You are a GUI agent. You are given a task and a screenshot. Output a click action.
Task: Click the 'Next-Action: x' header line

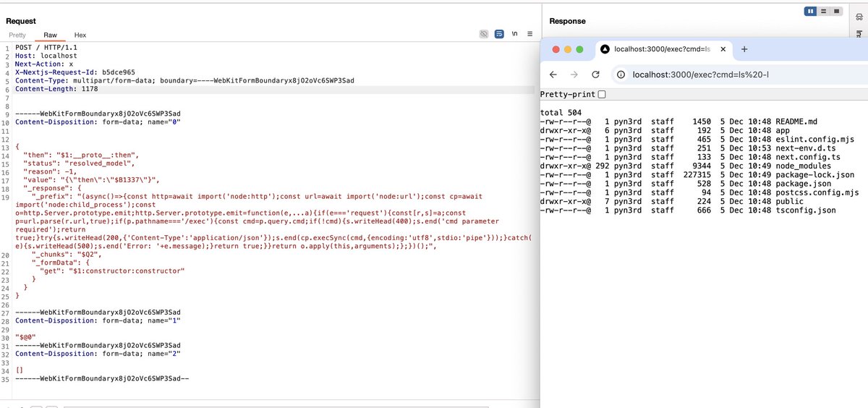(x=44, y=64)
